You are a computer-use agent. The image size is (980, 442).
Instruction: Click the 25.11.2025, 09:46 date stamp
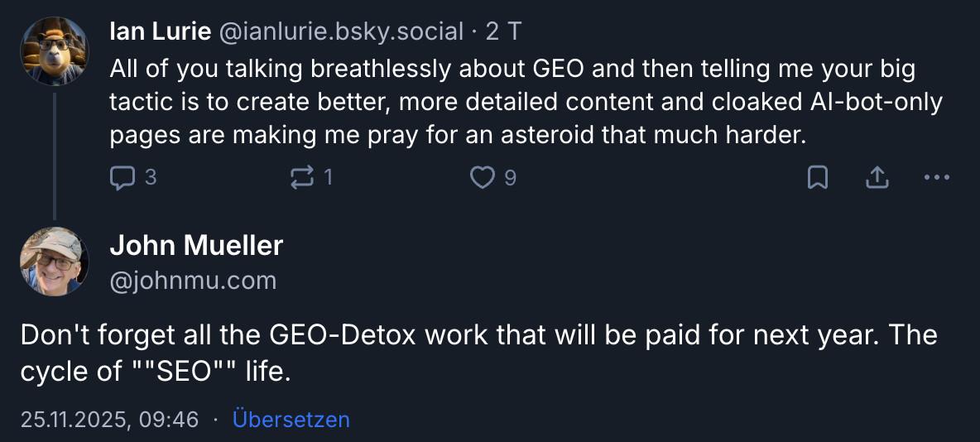pos(109,420)
